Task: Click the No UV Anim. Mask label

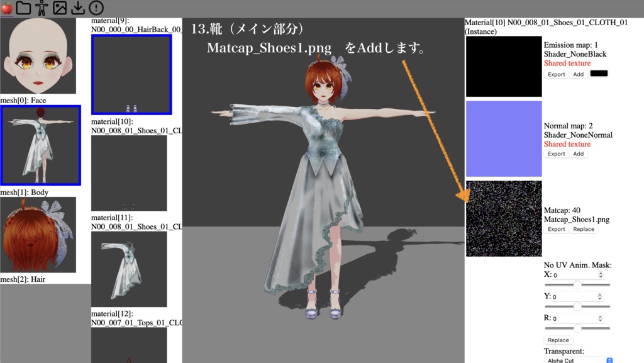Action: tap(577, 265)
